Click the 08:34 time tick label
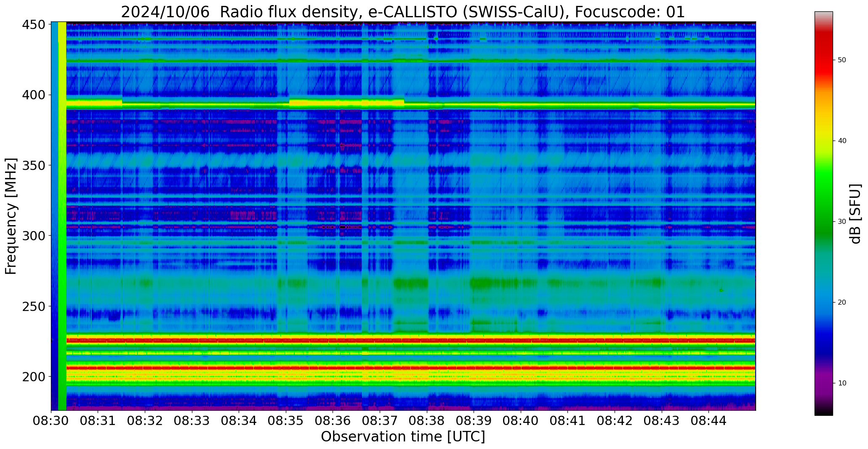868x449 pixels. point(239,420)
